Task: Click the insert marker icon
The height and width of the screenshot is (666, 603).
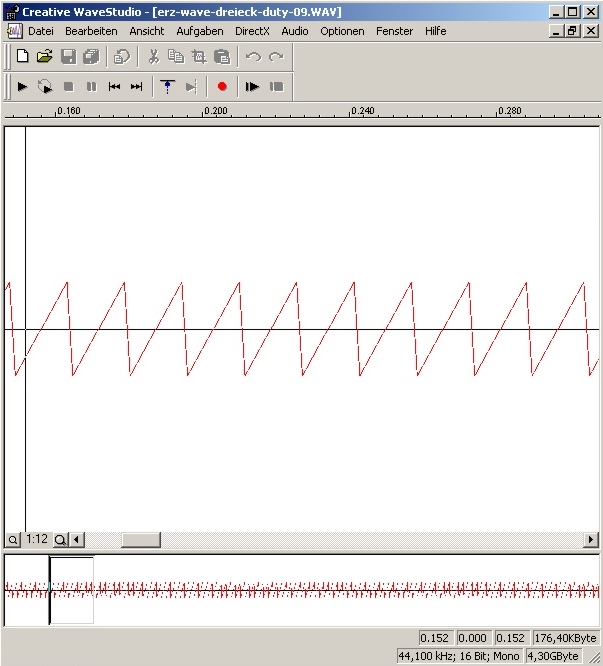Action: point(167,87)
